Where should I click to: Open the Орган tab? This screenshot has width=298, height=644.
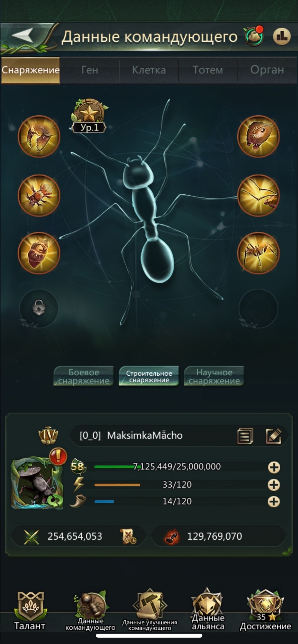(267, 70)
